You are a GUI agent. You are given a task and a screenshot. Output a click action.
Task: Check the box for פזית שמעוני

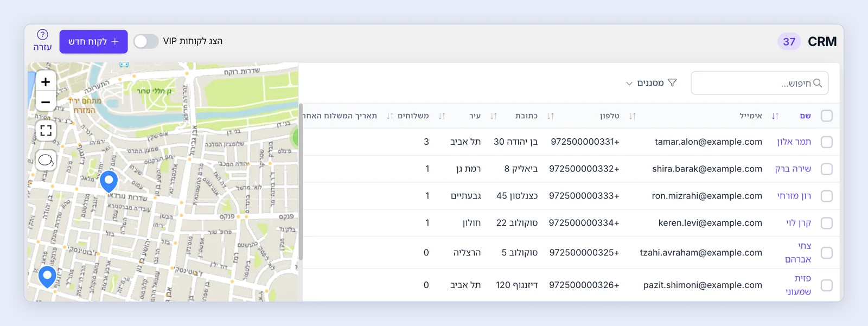(827, 285)
